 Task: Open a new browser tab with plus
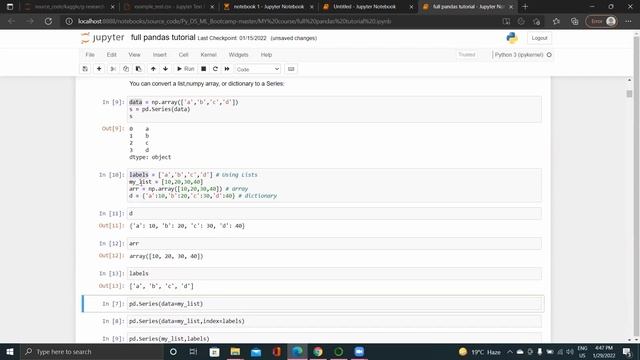(525, 7)
